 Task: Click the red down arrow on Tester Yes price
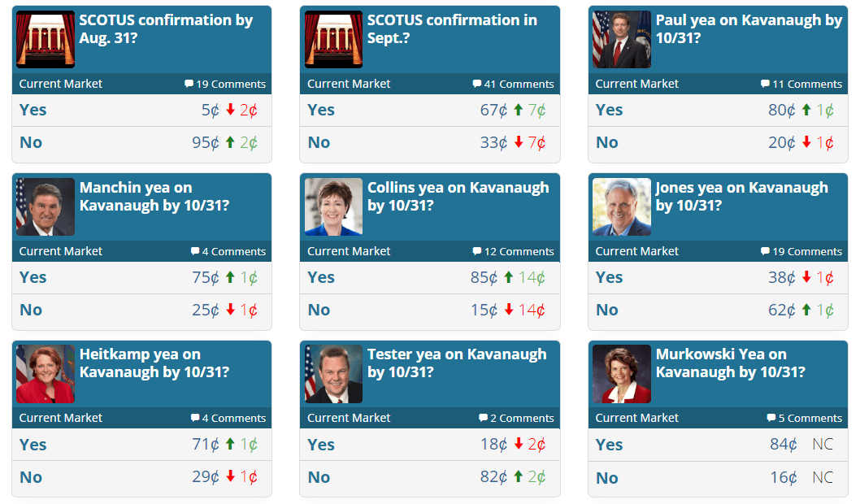coord(518,444)
